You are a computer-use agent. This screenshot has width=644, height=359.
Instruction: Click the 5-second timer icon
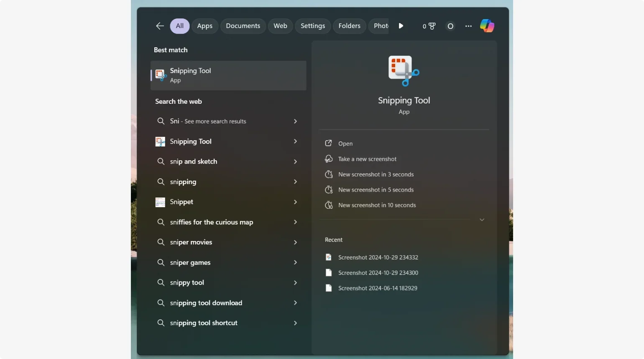click(329, 190)
